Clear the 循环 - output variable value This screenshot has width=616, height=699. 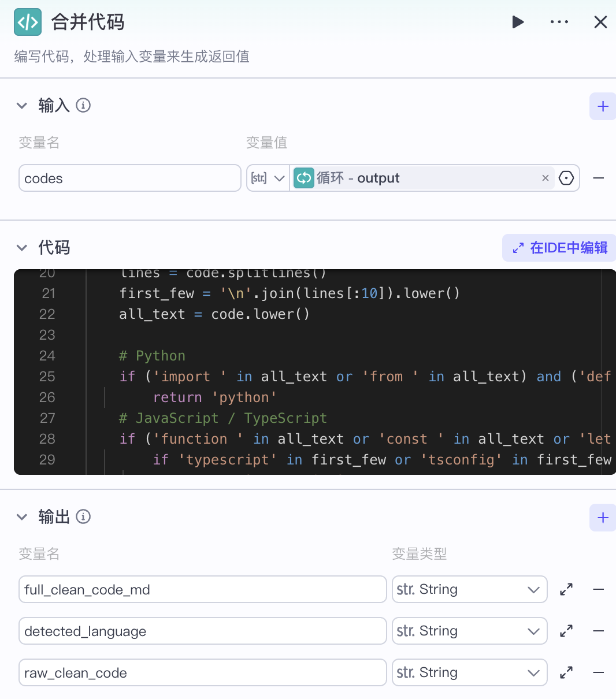click(545, 178)
